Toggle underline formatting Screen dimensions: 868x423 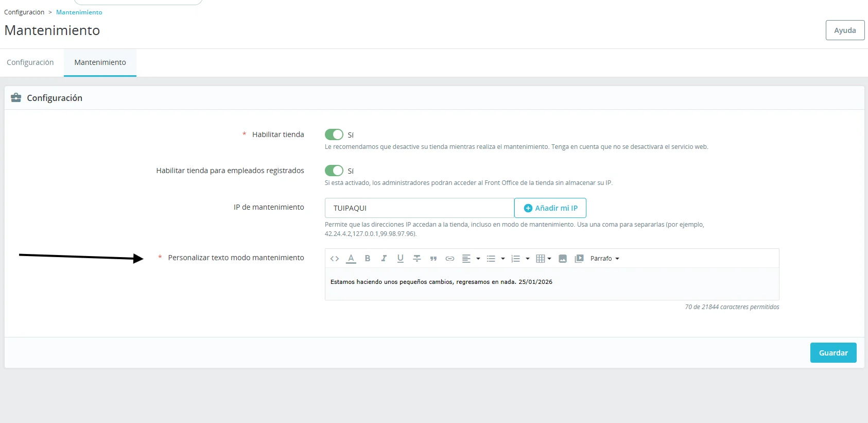point(401,259)
